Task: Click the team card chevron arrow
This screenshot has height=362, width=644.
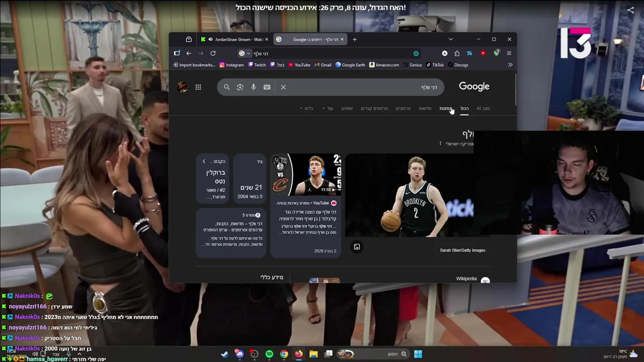Action: pyautogui.click(x=204, y=161)
